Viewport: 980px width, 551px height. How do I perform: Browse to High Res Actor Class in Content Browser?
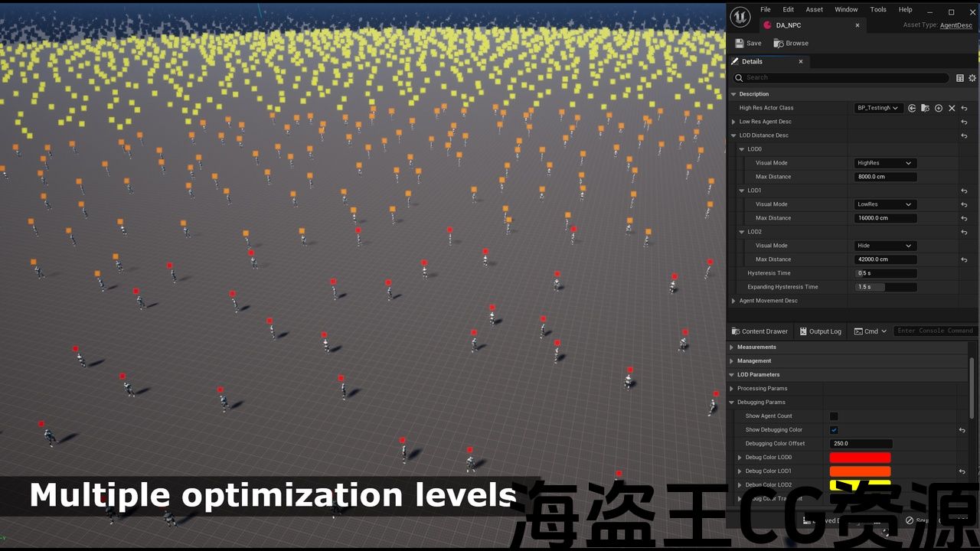click(925, 108)
